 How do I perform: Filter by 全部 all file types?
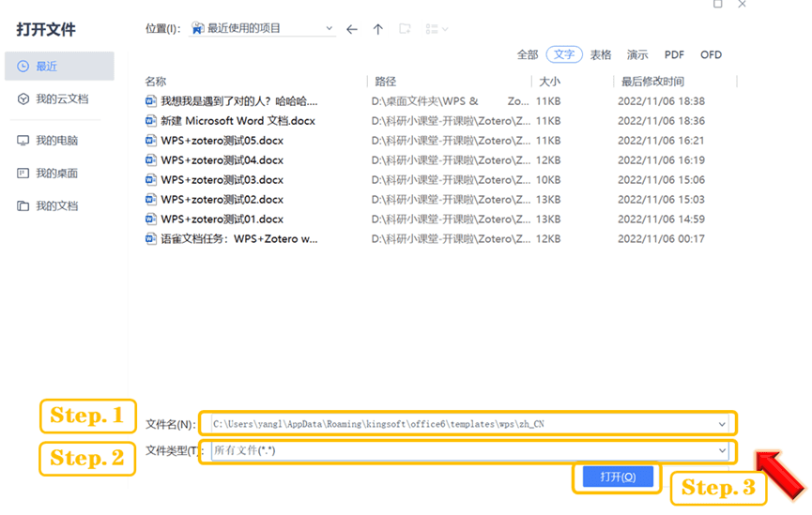pos(528,55)
